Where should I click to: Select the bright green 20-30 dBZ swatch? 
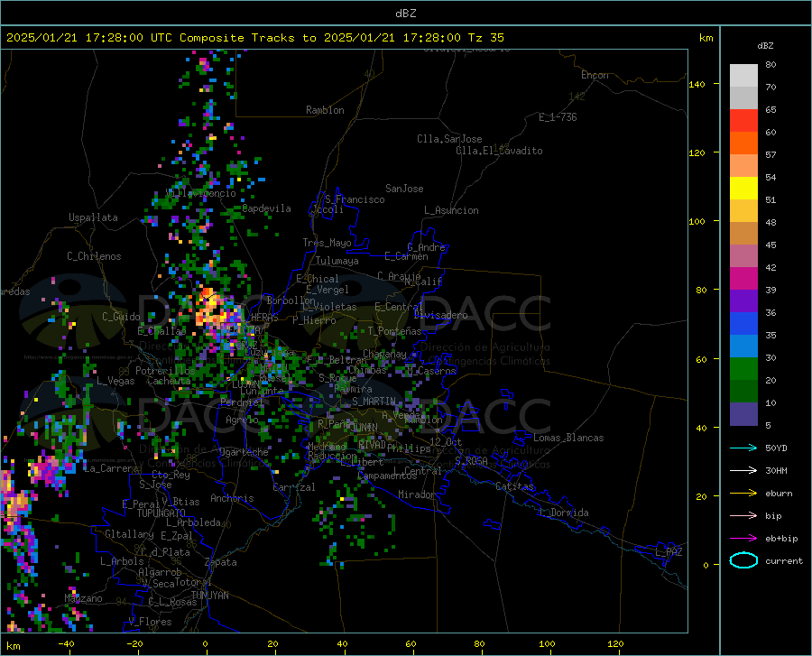(743, 369)
